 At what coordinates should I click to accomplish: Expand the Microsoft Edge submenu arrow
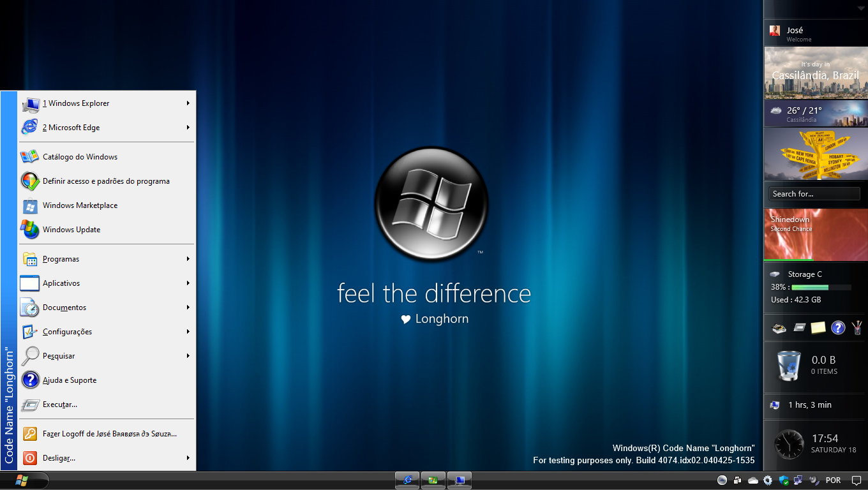coord(188,128)
